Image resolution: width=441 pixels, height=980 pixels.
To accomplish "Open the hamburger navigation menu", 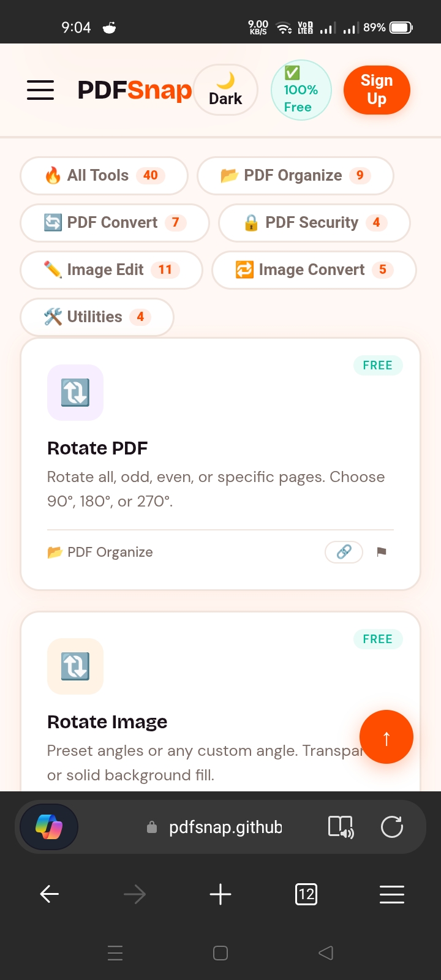I will point(40,90).
